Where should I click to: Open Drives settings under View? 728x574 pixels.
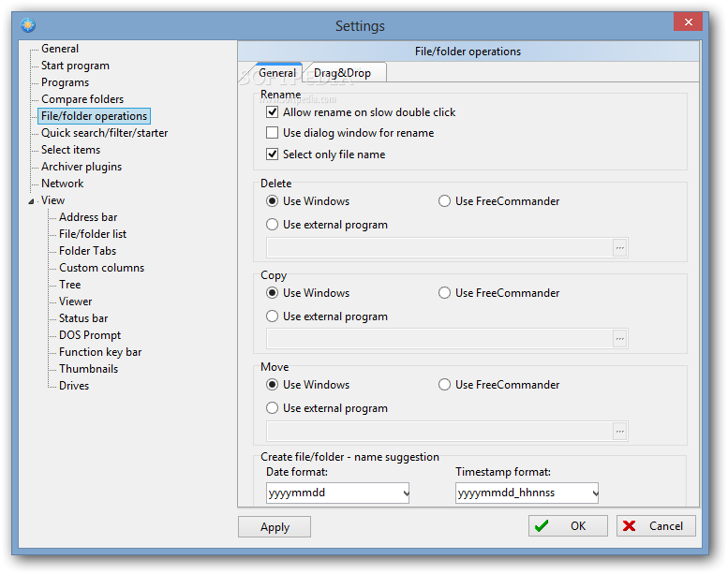pos(74,386)
